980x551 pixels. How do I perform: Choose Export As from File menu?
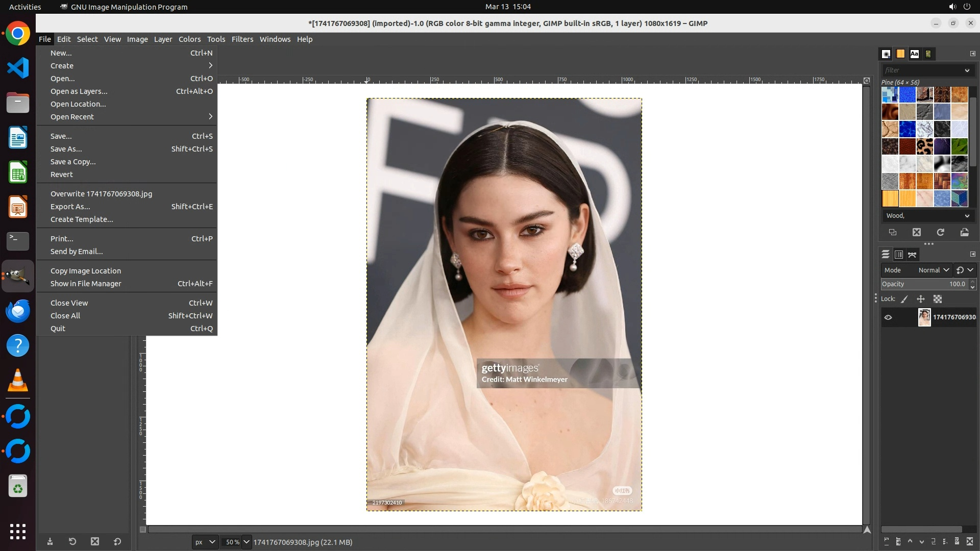coord(70,207)
